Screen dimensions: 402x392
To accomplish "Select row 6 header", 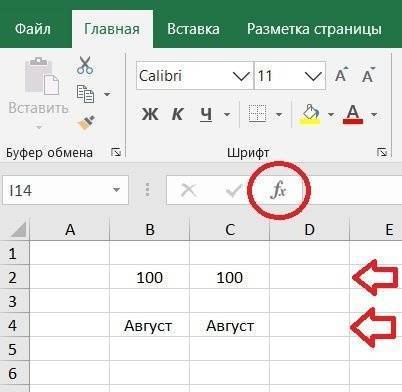I will [x=15, y=373].
